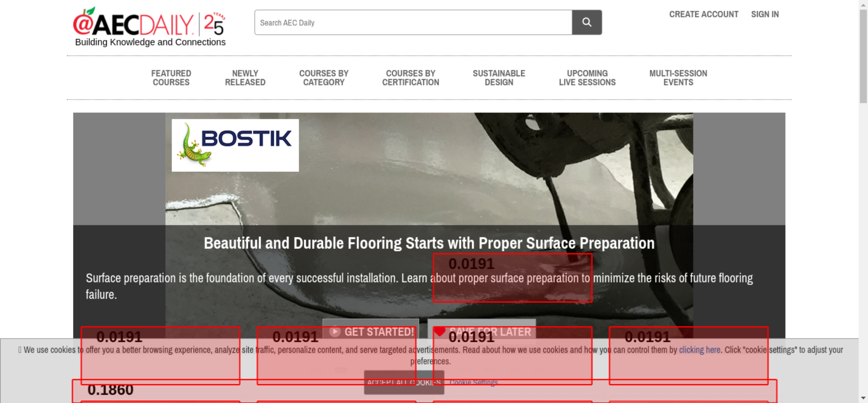Accept all cookies in the banner
Screen dimensions: 868x403
tap(404, 382)
